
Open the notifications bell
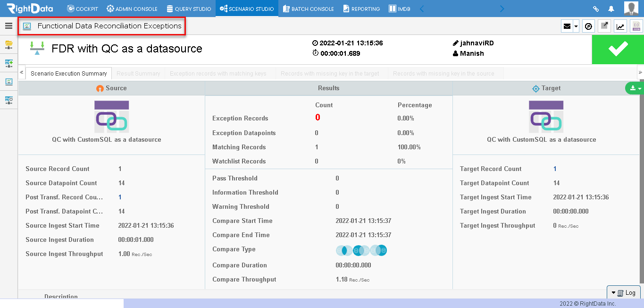[x=611, y=9]
